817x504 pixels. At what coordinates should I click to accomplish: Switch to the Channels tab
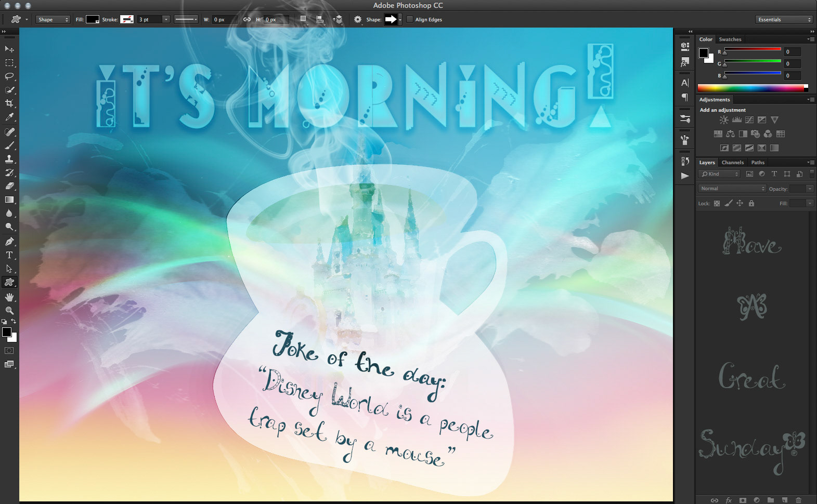point(733,163)
